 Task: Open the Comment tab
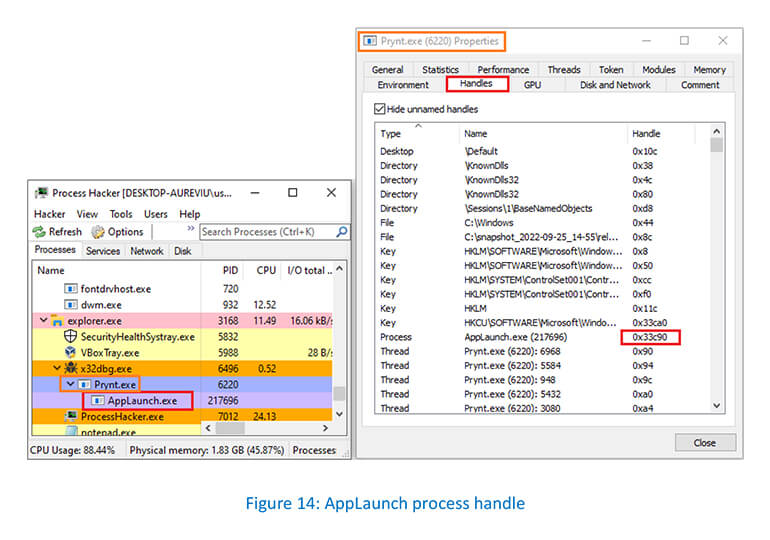point(700,85)
